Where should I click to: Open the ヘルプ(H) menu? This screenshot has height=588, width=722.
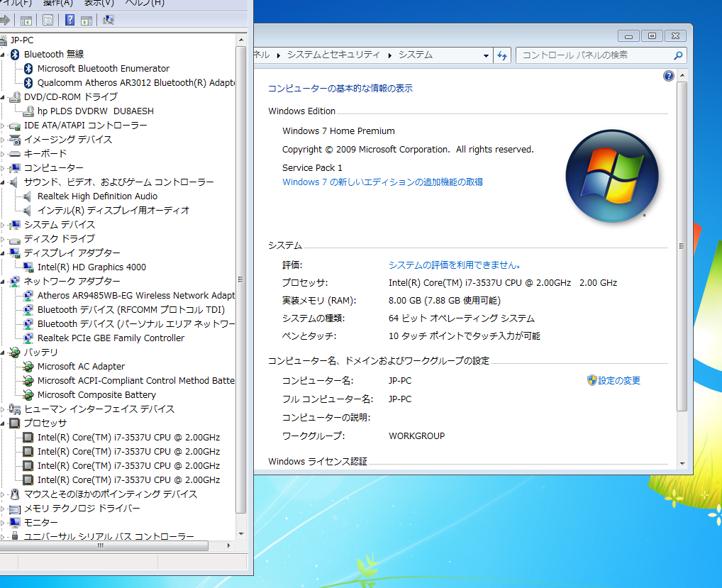click(x=145, y=4)
